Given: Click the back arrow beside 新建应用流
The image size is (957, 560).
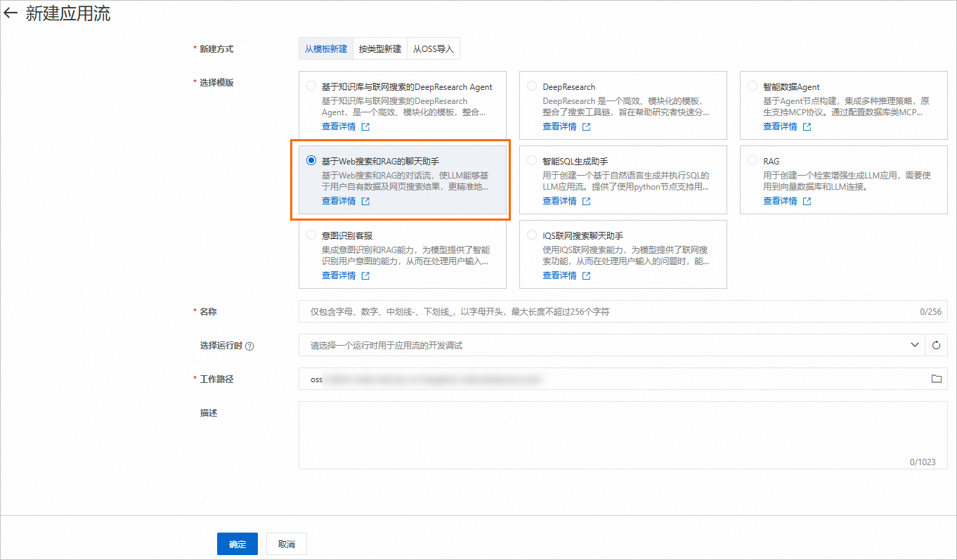Looking at the screenshot, I should tap(11, 13).
